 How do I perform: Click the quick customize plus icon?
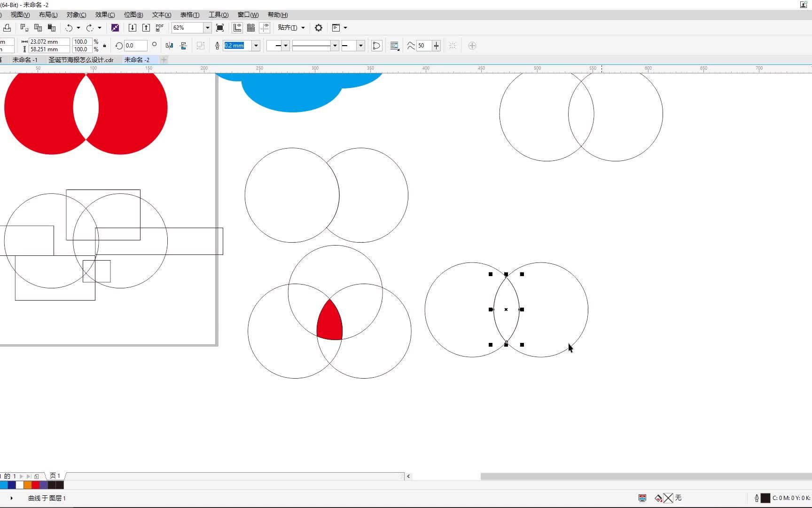coord(472,46)
